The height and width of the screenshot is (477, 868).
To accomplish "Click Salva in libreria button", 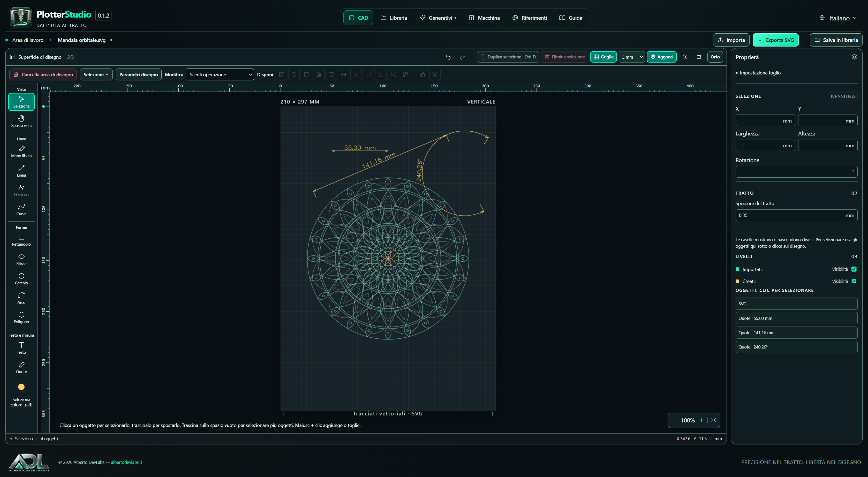I will pos(836,40).
